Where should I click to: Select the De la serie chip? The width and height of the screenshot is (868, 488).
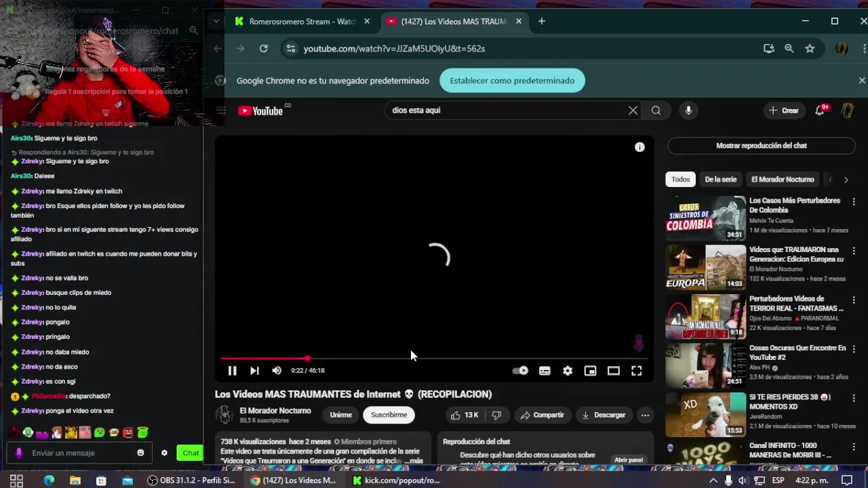point(720,180)
